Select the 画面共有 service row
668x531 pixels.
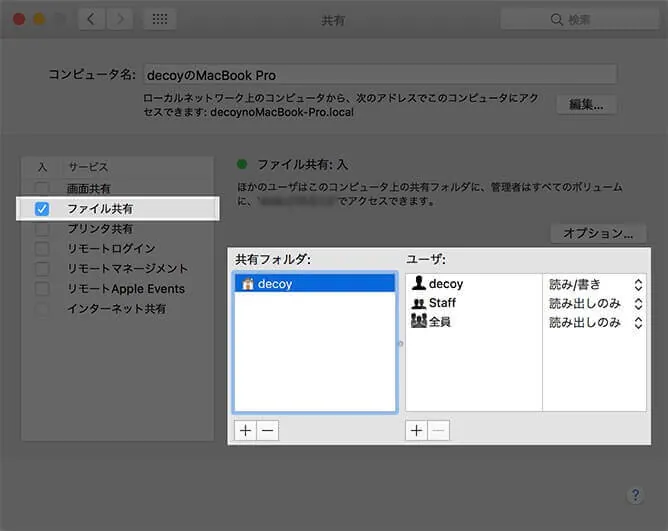[118, 188]
